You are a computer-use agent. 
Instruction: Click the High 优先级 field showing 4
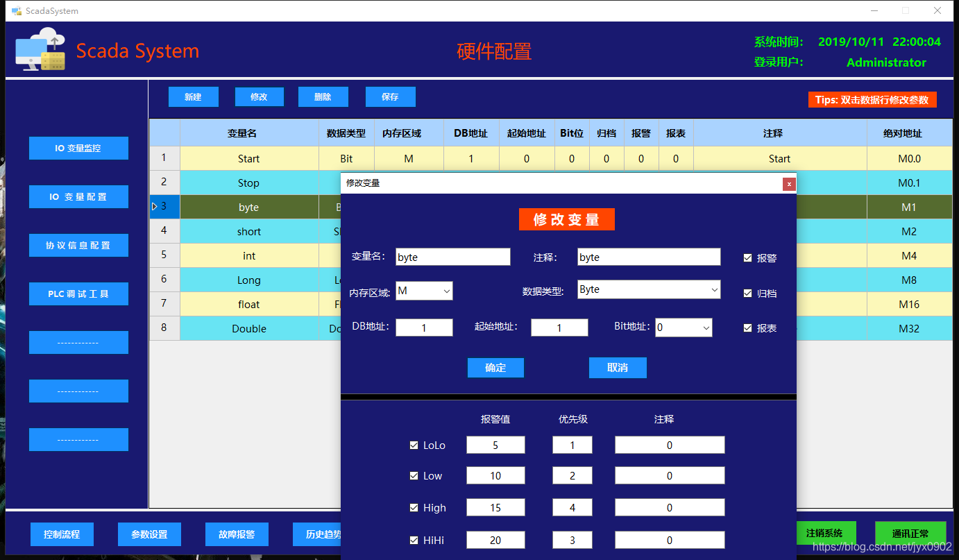[x=572, y=507]
